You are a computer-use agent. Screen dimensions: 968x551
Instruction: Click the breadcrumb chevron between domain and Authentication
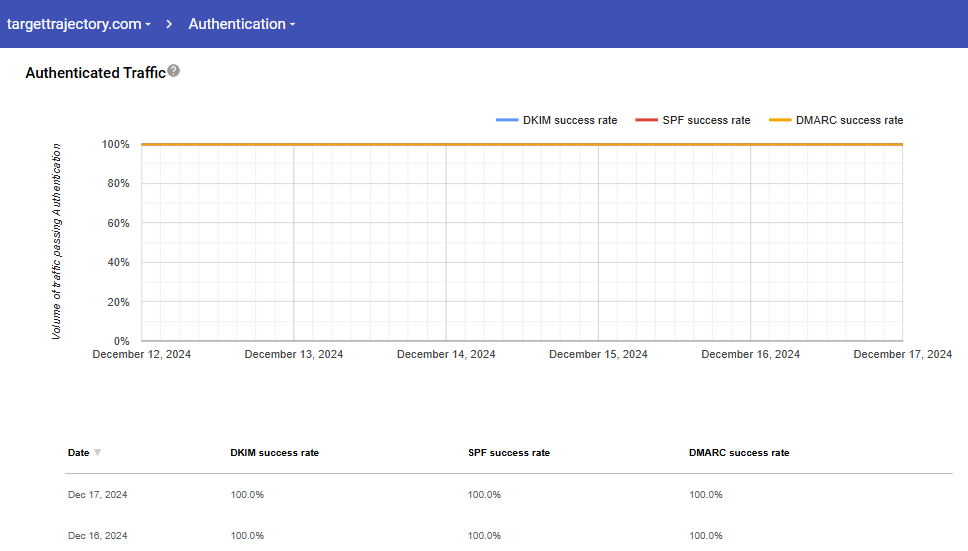pyautogui.click(x=170, y=24)
